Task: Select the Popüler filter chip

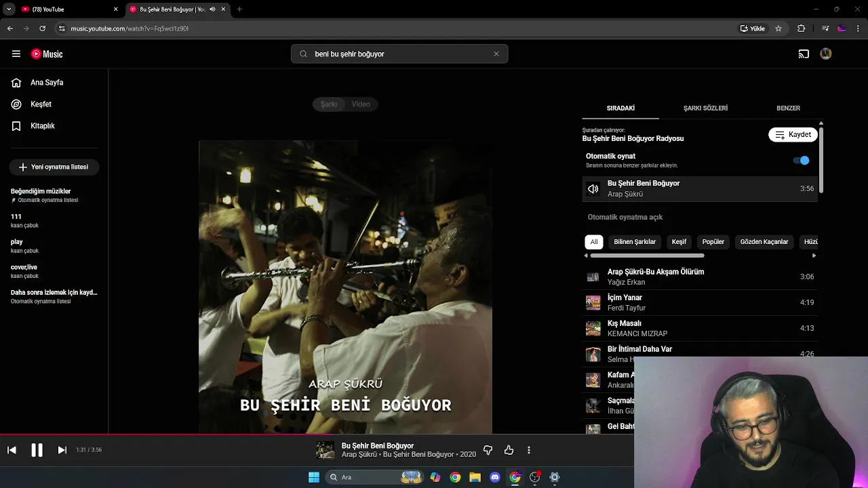Action: click(x=713, y=242)
